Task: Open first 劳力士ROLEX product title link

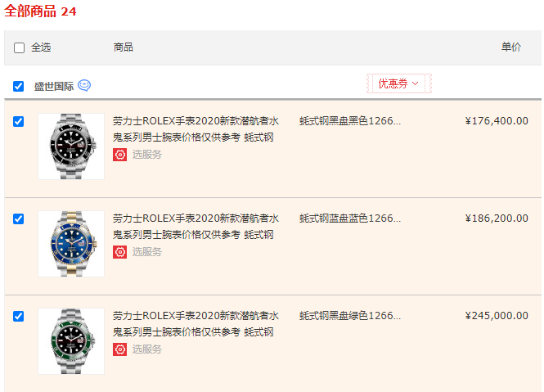Action: tap(196, 129)
